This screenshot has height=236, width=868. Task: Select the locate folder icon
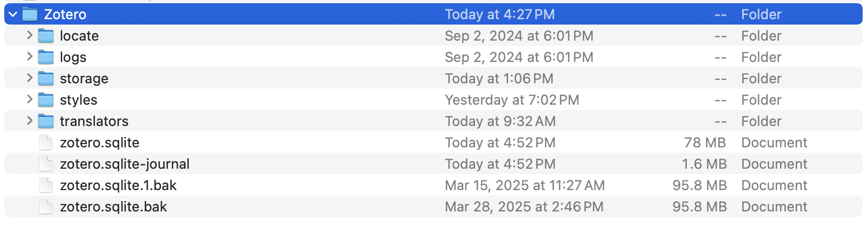(x=46, y=36)
